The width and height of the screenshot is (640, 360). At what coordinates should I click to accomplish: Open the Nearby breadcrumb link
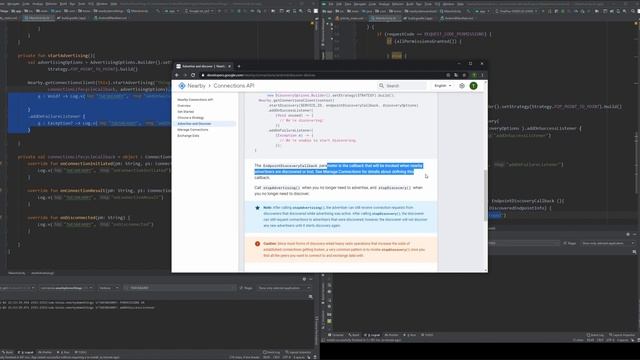196,86
